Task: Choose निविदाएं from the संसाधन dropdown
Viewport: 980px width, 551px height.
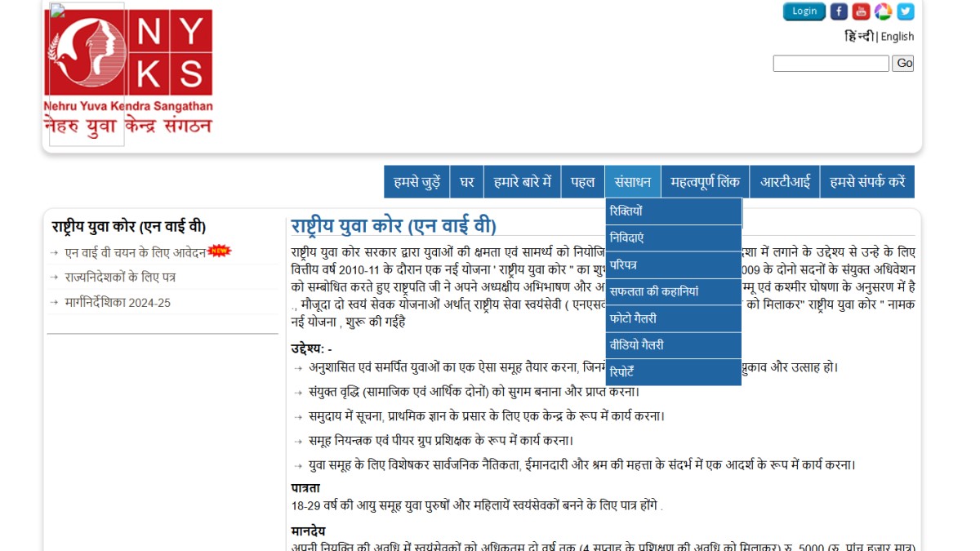Action: (x=627, y=238)
